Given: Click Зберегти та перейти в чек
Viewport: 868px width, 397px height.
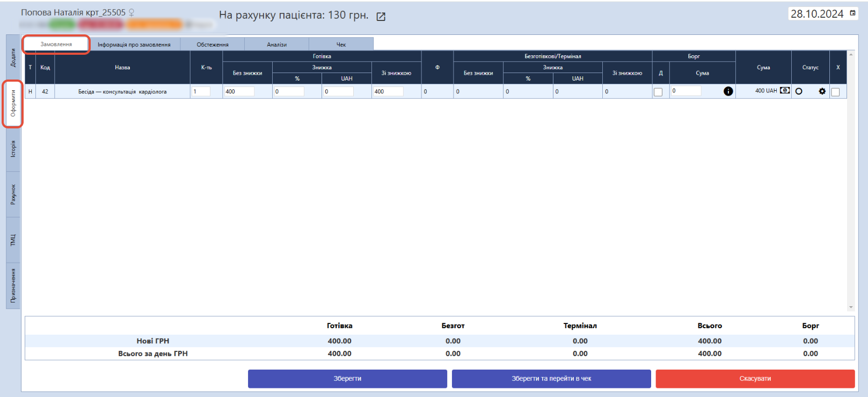Looking at the screenshot, I should pyautogui.click(x=551, y=379).
